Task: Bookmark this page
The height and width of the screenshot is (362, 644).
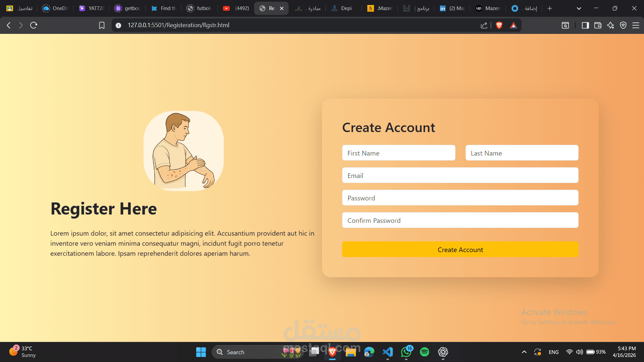Action: [x=102, y=25]
